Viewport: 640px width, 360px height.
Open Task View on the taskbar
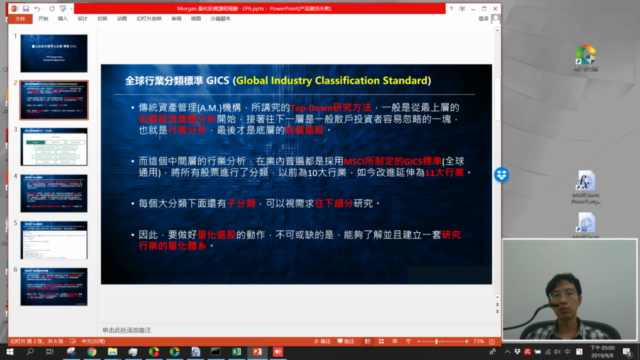pyautogui.click(x=50, y=352)
